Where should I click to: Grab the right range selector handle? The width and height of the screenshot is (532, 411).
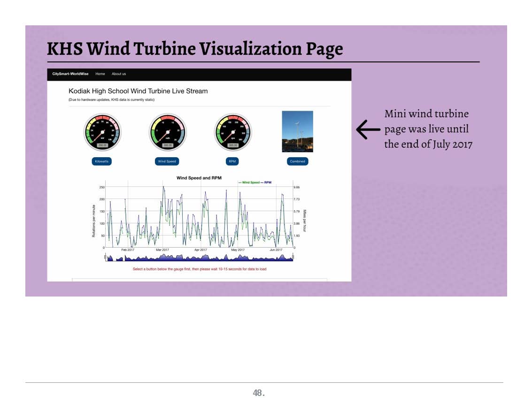click(293, 257)
